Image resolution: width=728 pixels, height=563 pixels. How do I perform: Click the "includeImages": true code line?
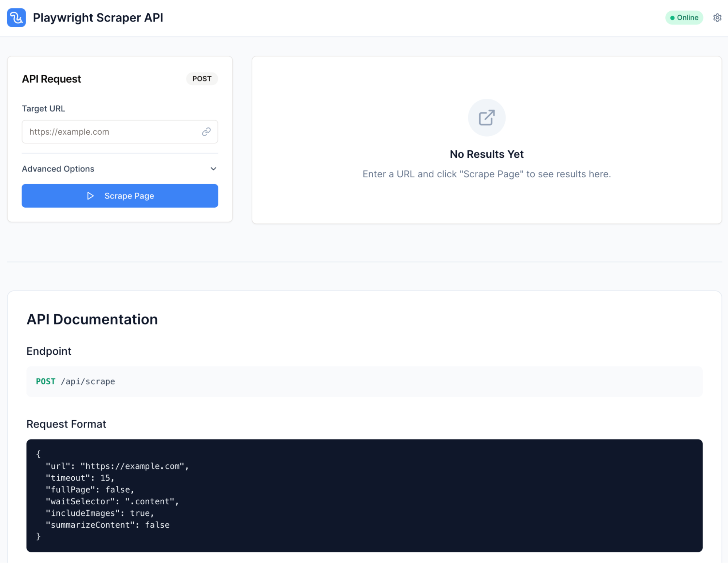pos(100,513)
